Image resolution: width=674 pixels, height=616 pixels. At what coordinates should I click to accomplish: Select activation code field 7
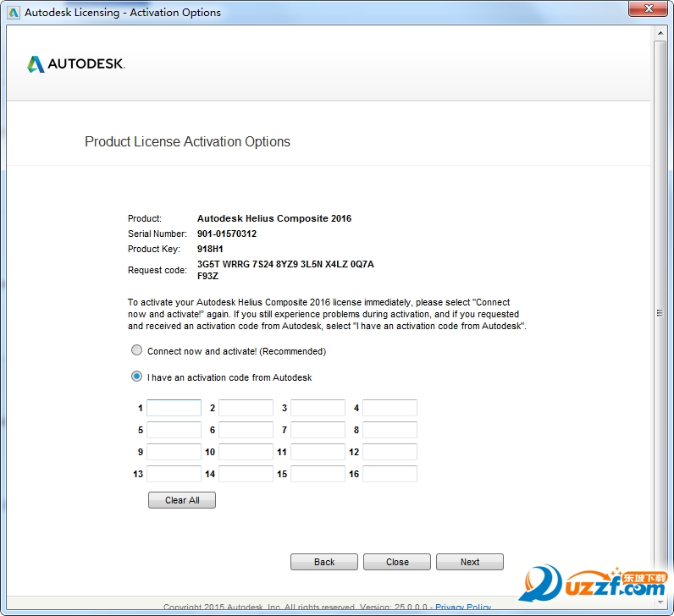point(318,430)
